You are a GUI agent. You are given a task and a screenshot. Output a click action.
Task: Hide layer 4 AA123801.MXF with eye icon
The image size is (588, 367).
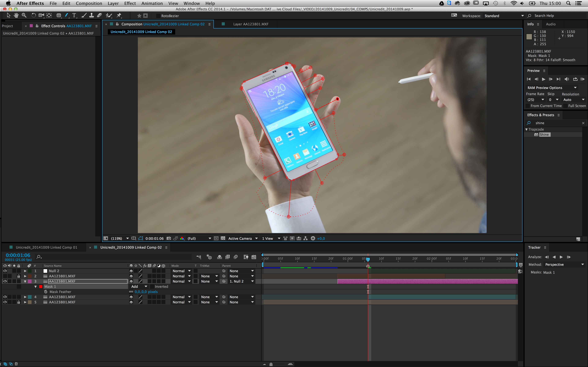coord(5,297)
